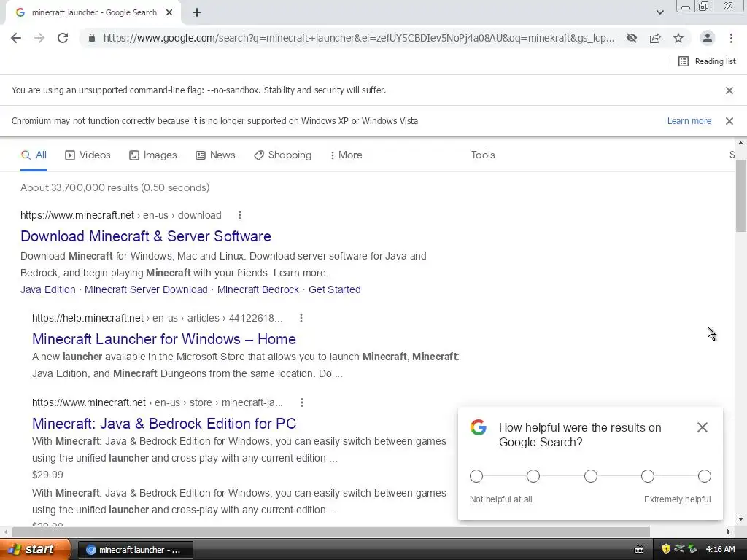Click the vertical scrollbar thumb
This screenshot has width=747, height=560.
click(x=740, y=195)
